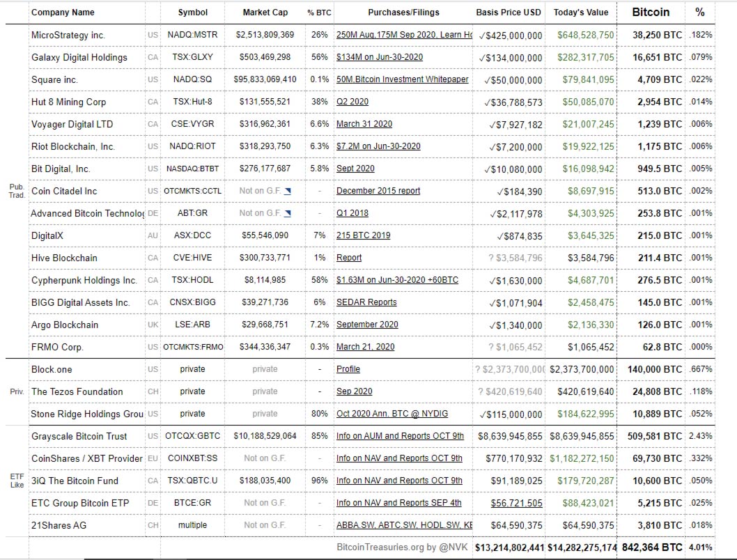Open Cypherpunk's $1.63M on Jun-30-2020 +60BTC link

tap(397, 280)
